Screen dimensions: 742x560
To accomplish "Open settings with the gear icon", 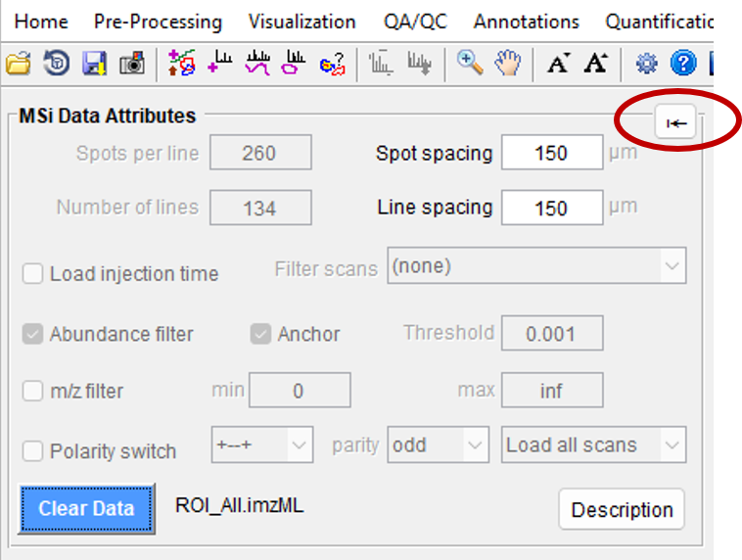I will coord(646,63).
